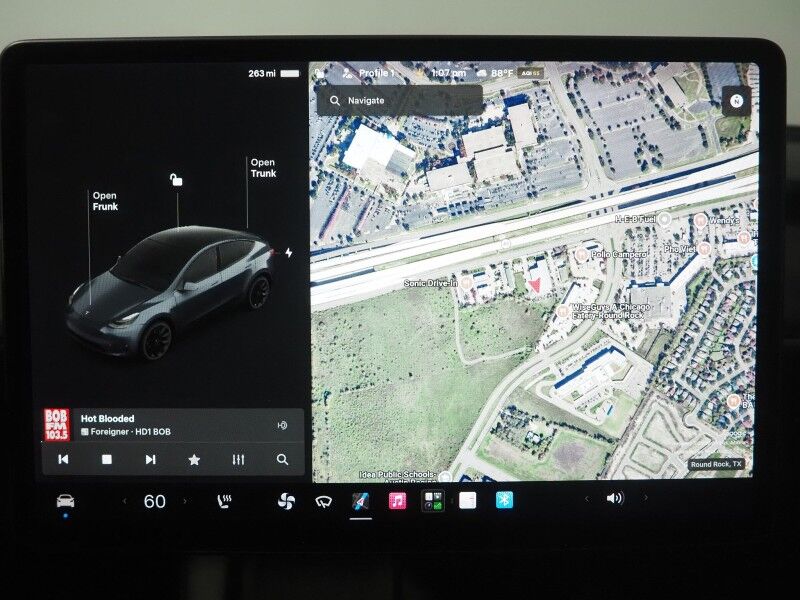The width and height of the screenshot is (800, 600).
Task: Select the Pollo Campero map marker
Action: pos(581,254)
